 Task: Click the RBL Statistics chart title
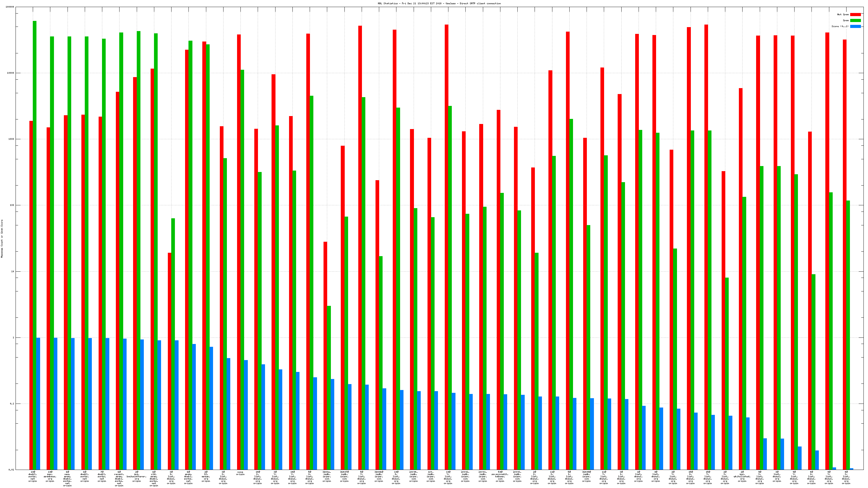[439, 3]
